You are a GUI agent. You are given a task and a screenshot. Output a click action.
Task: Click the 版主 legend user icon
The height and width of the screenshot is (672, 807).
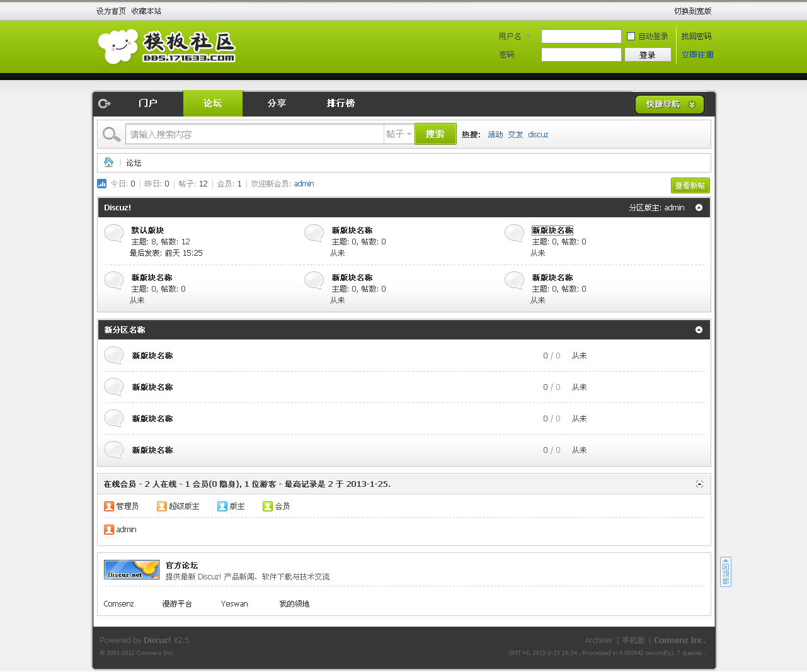pyautogui.click(x=222, y=506)
